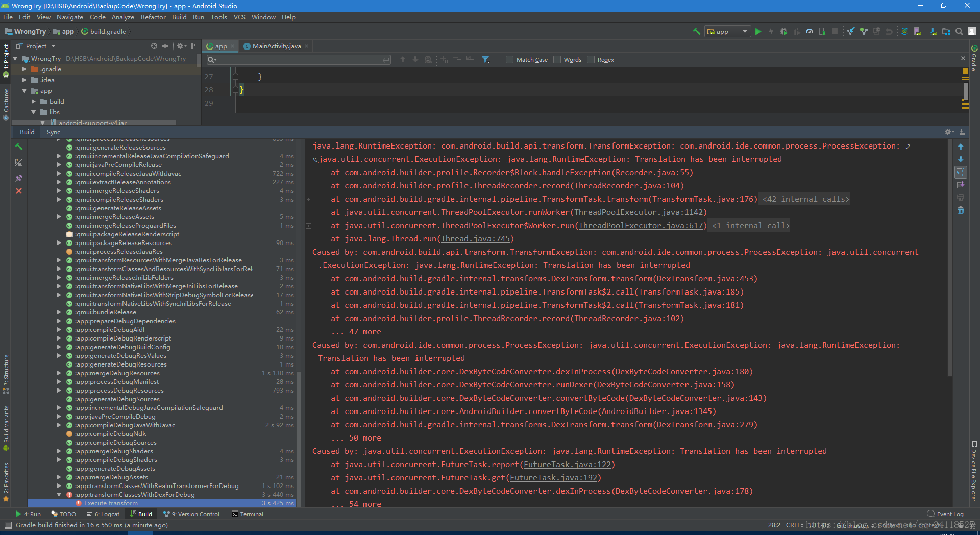Open Project Structure icon in toolbar
This screenshot has height=535, width=980.
point(946,31)
